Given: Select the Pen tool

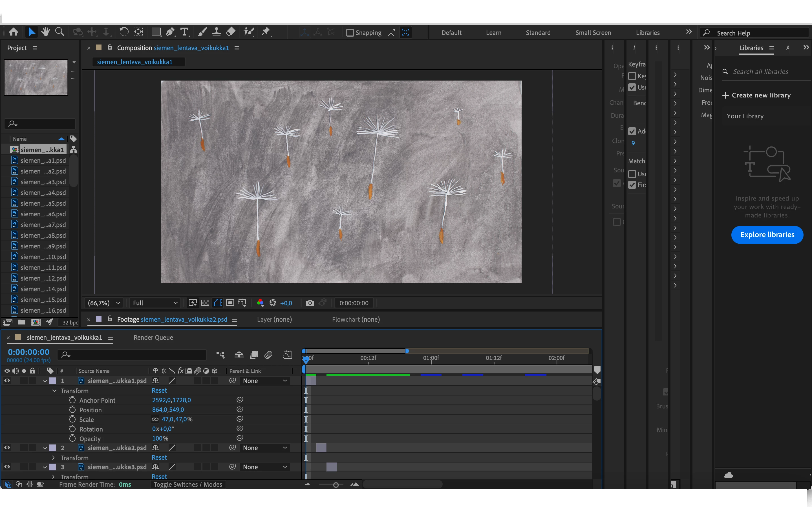Looking at the screenshot, I should tap(170, 32).
